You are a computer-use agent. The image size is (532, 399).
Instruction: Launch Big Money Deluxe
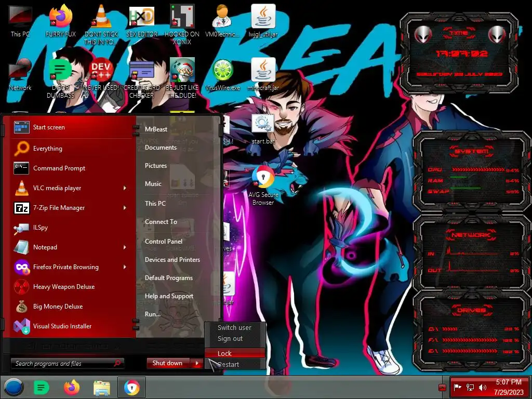tap(71, 307)
